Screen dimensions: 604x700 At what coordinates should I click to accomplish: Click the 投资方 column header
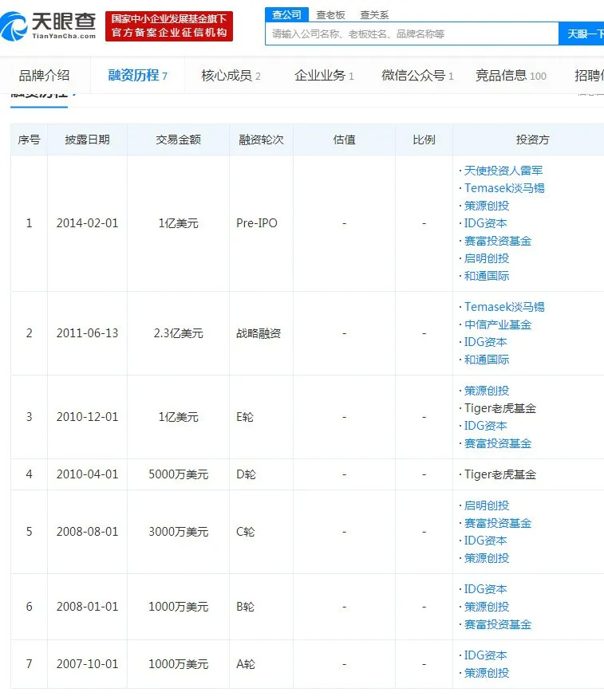tap(532, 140)
